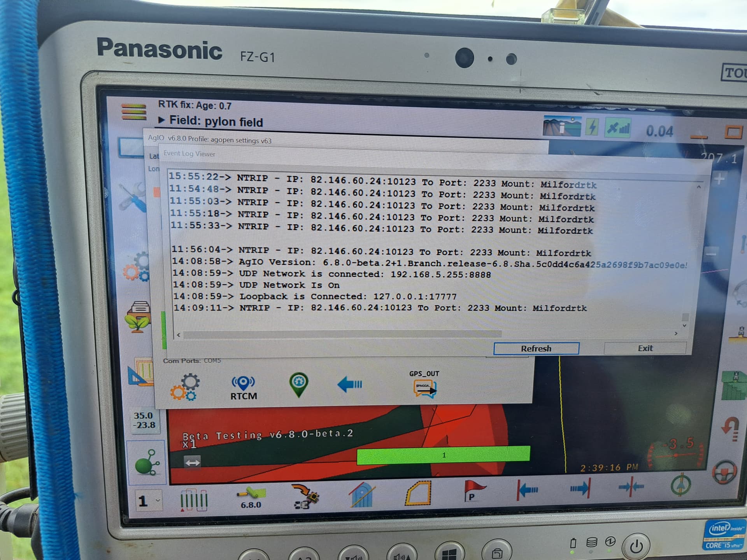Open the field boundary polygon tool
747x560 pixels.
coord(419,493)
